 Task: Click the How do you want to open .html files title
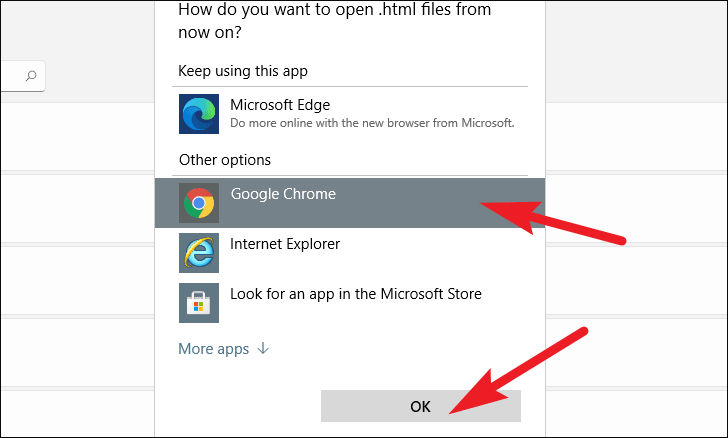(x=334, y=21)
